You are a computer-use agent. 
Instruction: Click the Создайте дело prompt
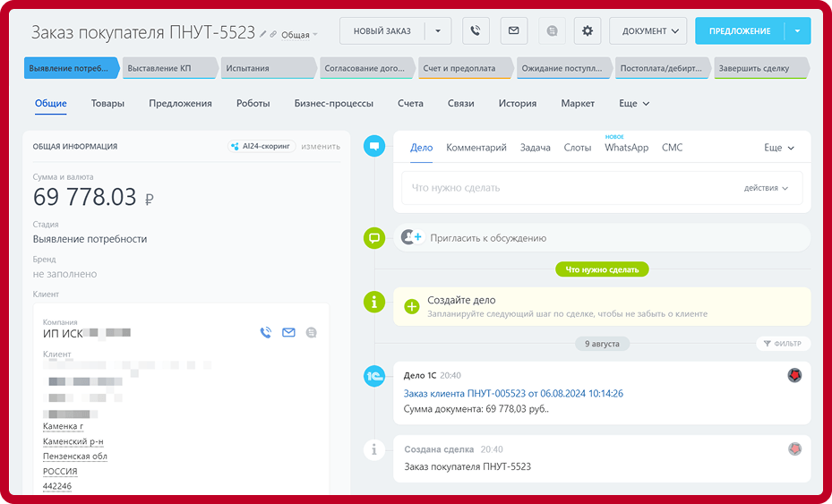[x=602, y=307]
